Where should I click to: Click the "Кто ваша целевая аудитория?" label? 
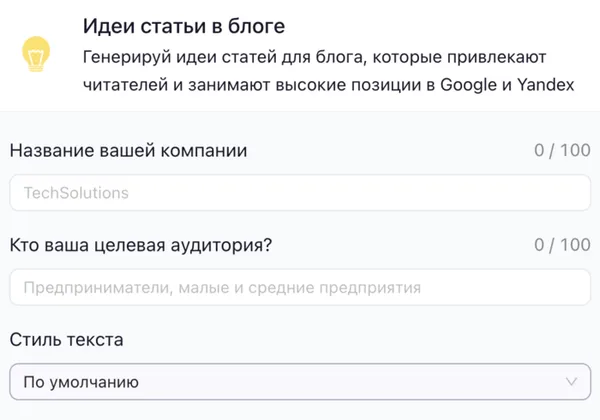point(141,245)
